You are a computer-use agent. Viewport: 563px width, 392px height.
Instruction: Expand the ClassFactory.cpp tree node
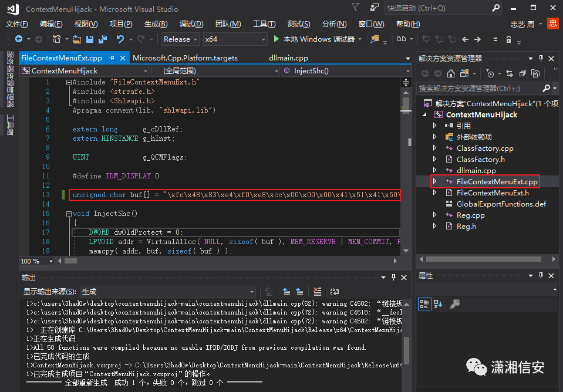(434, 148)
